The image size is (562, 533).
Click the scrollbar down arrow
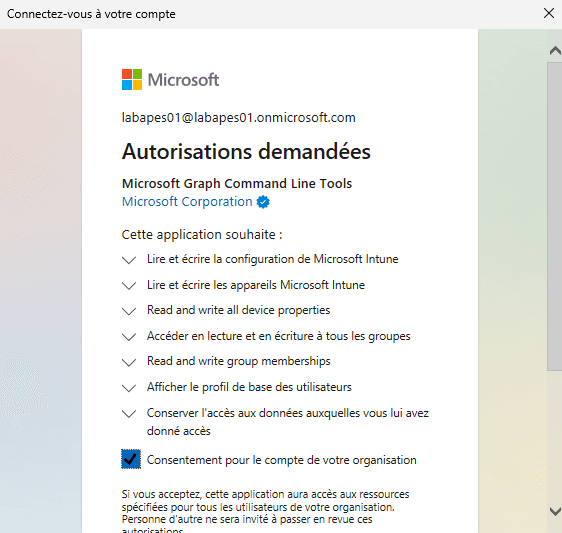tap(555, 511)
